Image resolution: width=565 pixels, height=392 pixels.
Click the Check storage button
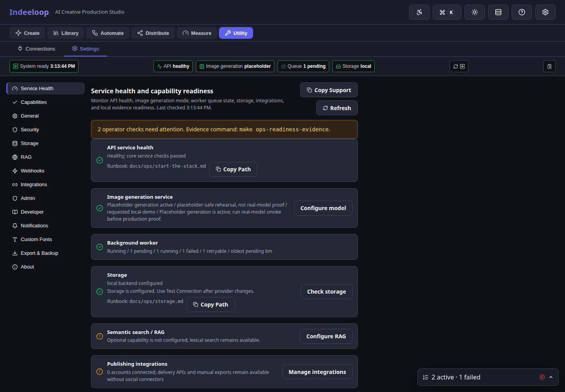coord(326,292)
